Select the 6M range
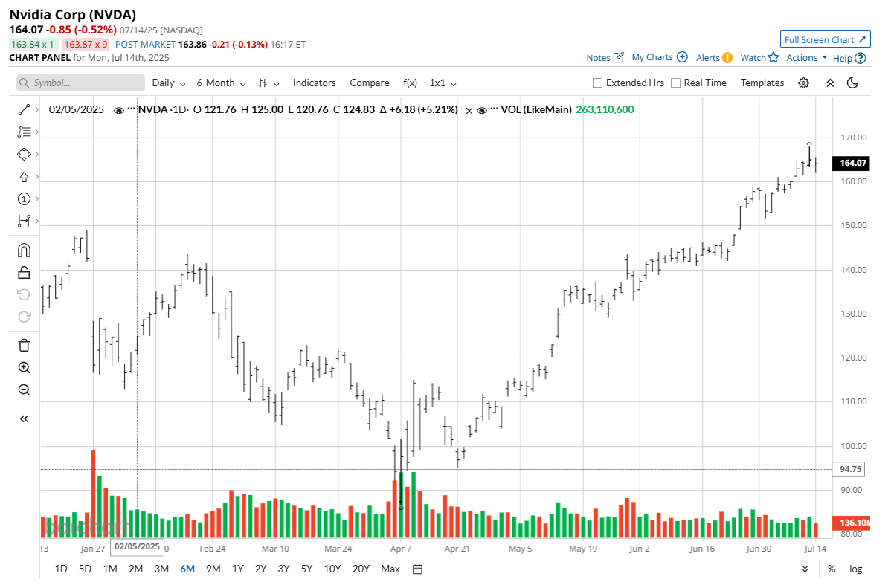This screenshot has height=588, width=891. (x=187, y=569)
